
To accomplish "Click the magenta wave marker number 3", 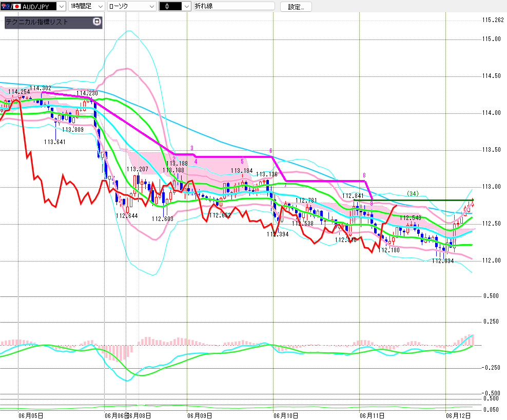I will pyautogui.click(x=192, y=148).
